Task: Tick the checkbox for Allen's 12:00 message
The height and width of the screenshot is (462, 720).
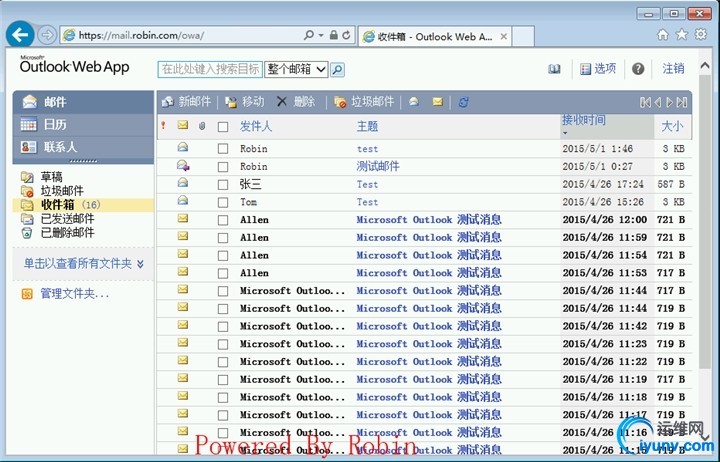Action: click(223, 220)
